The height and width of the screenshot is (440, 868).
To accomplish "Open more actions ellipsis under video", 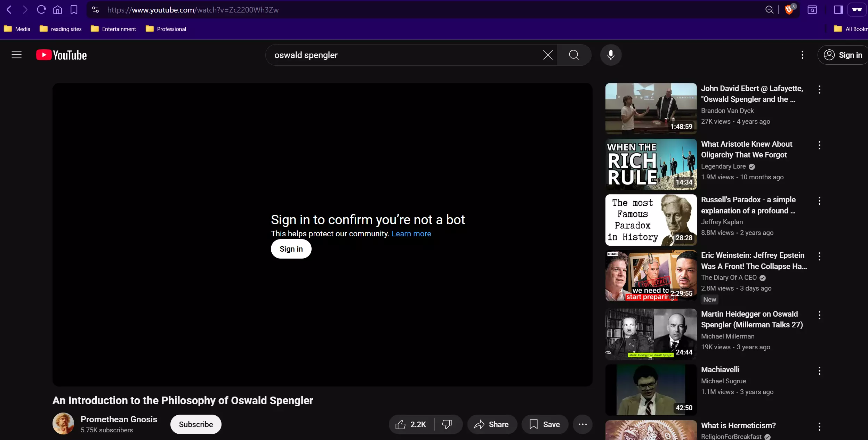I will 582,424.
